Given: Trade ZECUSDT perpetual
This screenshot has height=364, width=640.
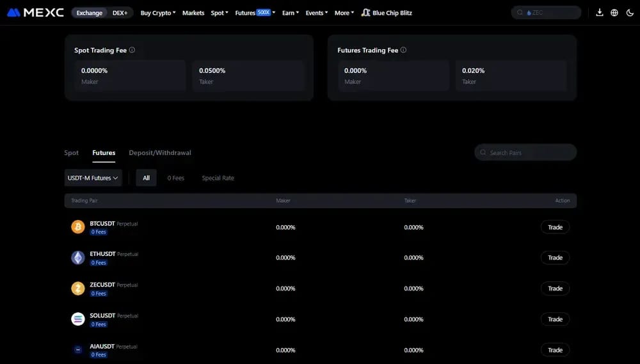Looking at the screenshot, I should [x=555, y=289].
